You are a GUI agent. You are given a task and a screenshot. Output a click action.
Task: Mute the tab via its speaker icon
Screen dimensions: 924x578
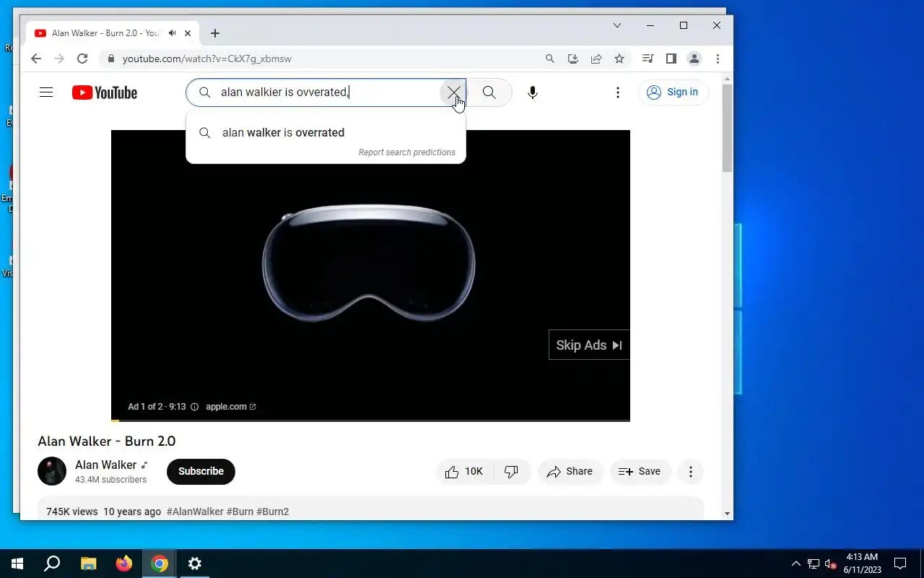(173, 33)
